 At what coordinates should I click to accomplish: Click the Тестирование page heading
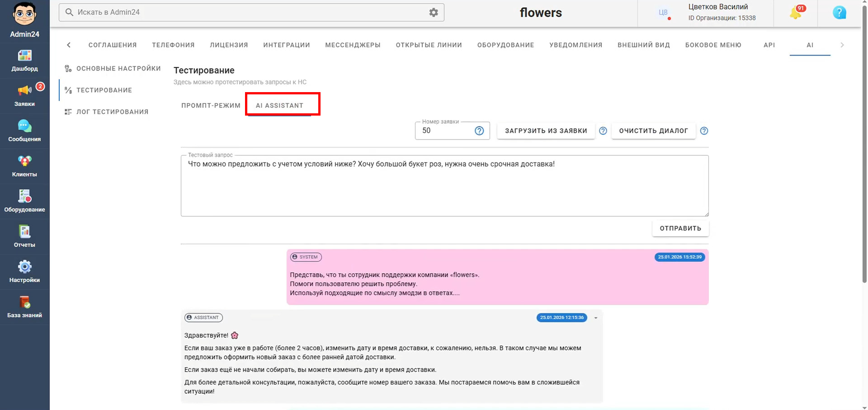[x=204, y=70]
